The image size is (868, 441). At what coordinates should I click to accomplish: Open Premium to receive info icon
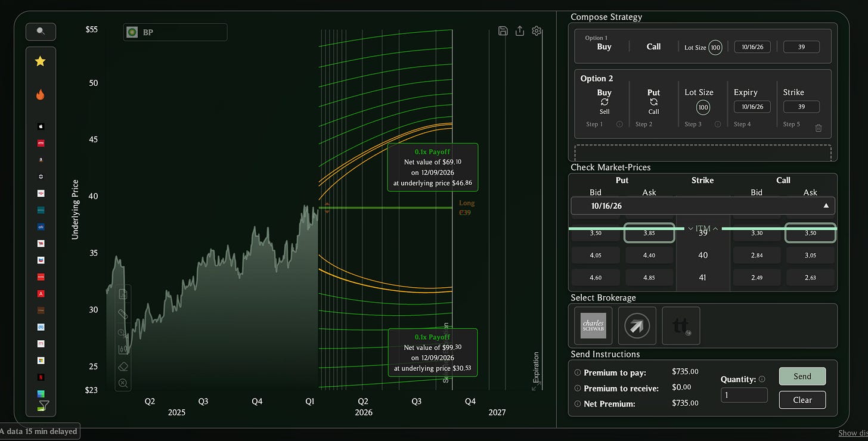[x=578, y=389]
